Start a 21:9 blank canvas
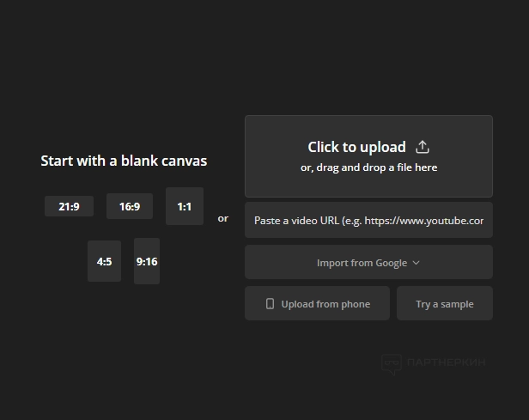The image size is (529, 420). point(70,206)
